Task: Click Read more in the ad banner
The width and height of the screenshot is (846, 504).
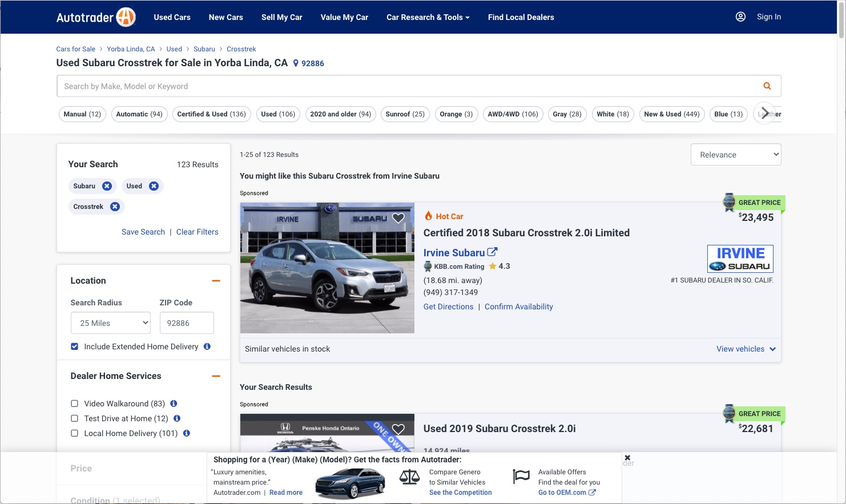Action: point(286,493)
